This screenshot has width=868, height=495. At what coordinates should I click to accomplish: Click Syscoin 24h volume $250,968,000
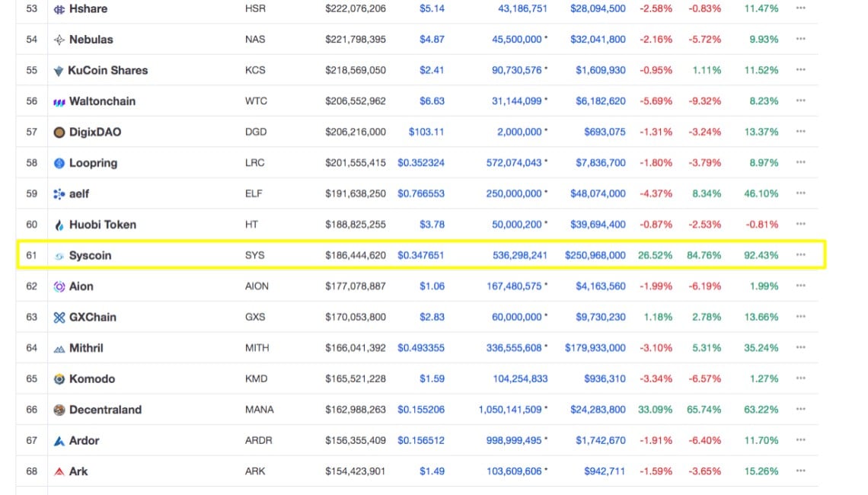pos(595,255)
